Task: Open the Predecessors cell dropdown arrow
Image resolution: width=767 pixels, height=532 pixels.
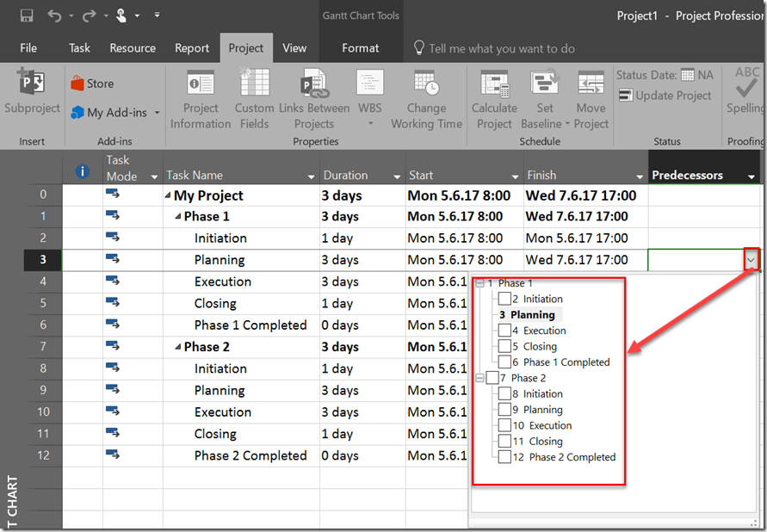Action: (x=751, y=260)
